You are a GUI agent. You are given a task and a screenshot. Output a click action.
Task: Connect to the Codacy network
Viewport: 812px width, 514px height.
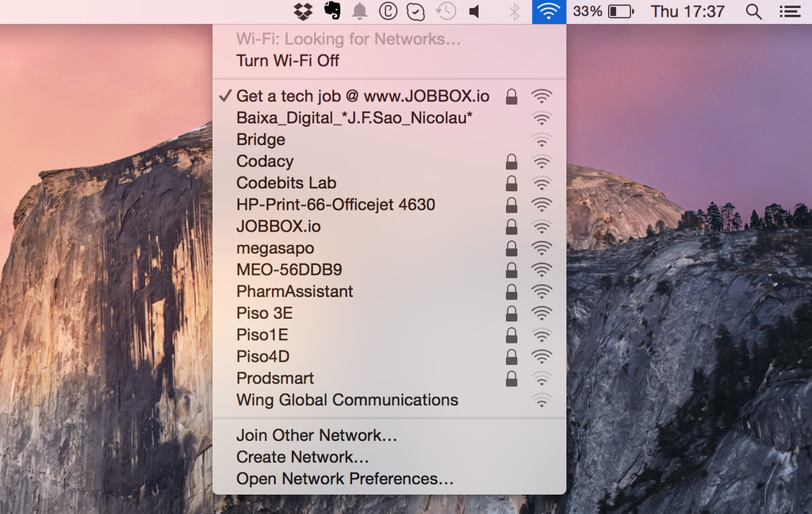click(389, 162)
